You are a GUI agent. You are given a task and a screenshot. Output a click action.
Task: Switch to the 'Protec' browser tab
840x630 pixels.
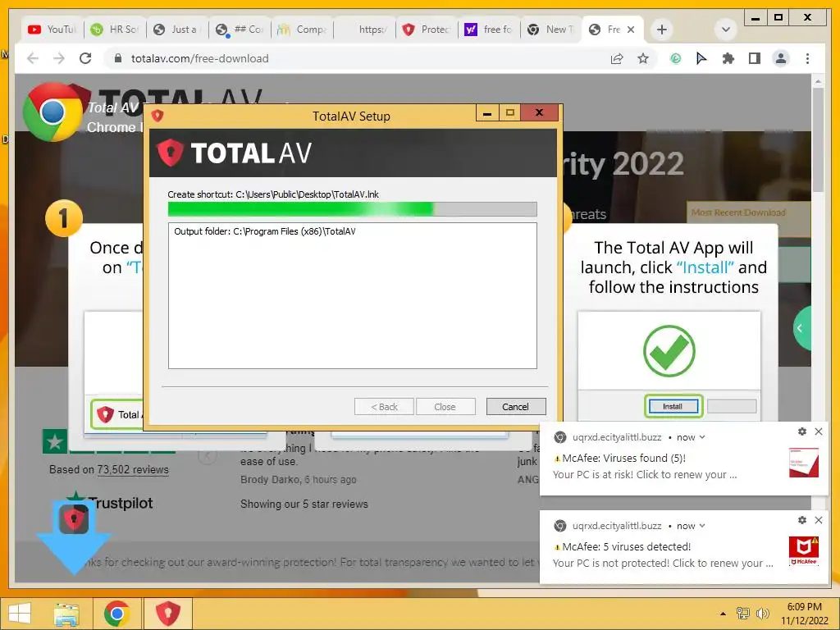pyautogui.click(x=427, y=30)
